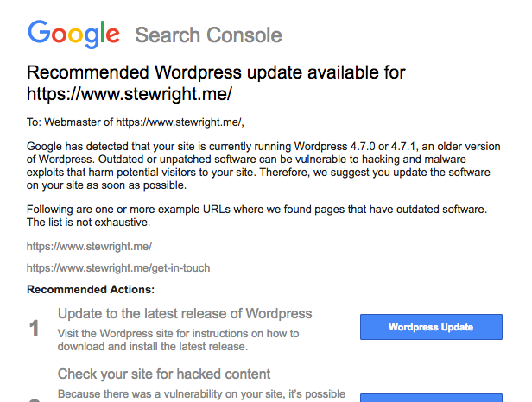Click the 'Visit the Wordpress site' description
The image size is (532, 402).
(x=178, y=340)
